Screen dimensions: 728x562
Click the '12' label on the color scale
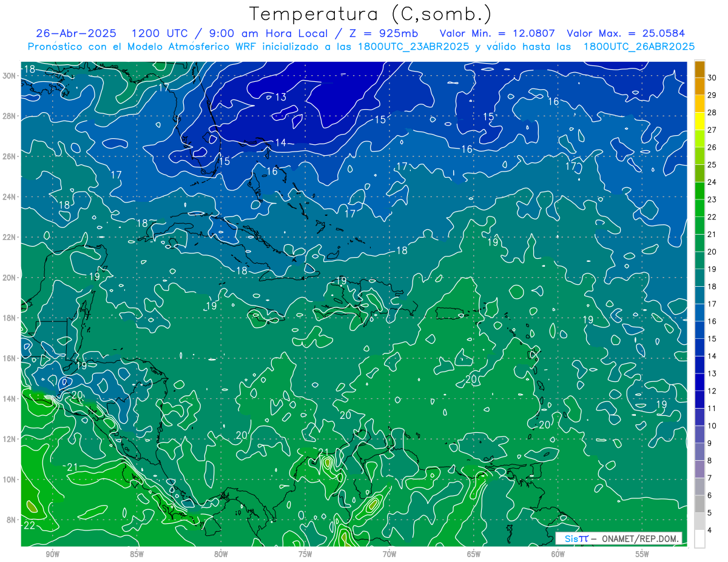click(712, 391)
